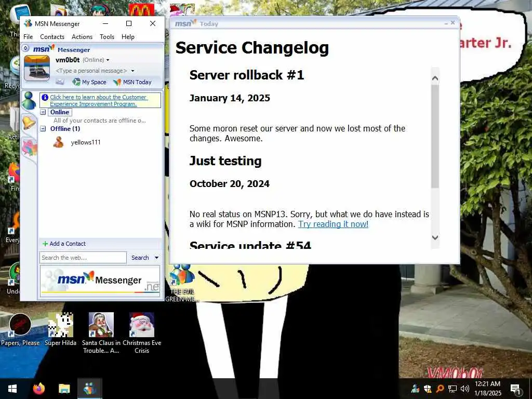Open the Try reading it now link
Viewport: 532px width, 399px height.
tap(333, 224)
